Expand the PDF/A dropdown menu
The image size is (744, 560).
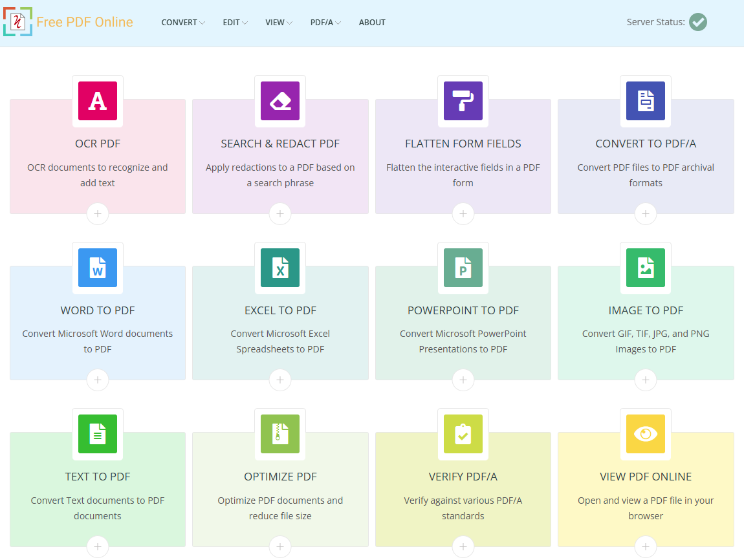tap(325, 22)
